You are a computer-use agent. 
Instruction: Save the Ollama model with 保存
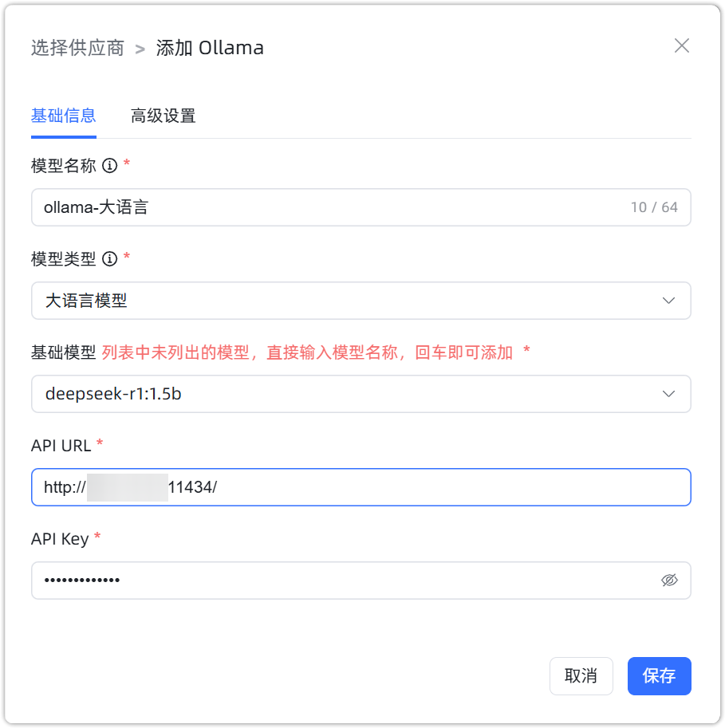[x=659, y=675]
